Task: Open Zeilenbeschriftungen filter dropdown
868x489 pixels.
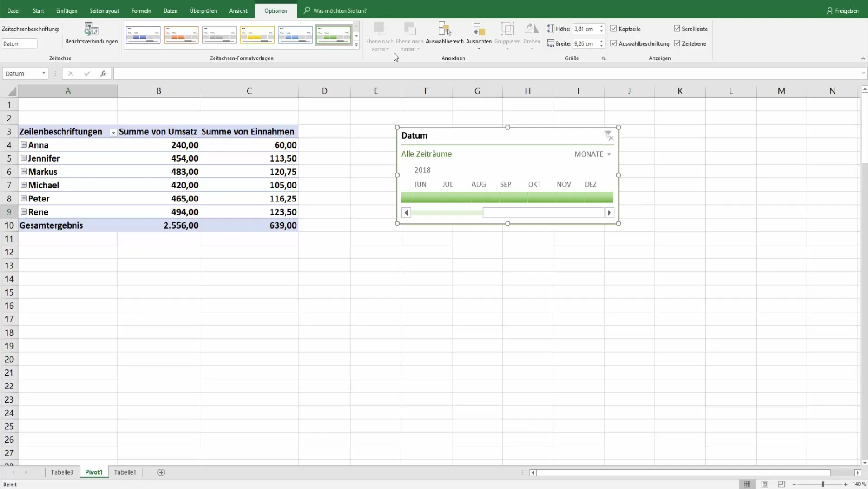Action: [113, 133]
